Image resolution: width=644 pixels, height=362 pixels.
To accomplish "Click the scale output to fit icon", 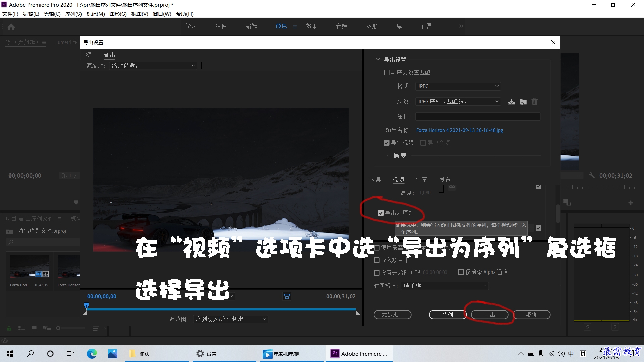I will coord(287,296).
